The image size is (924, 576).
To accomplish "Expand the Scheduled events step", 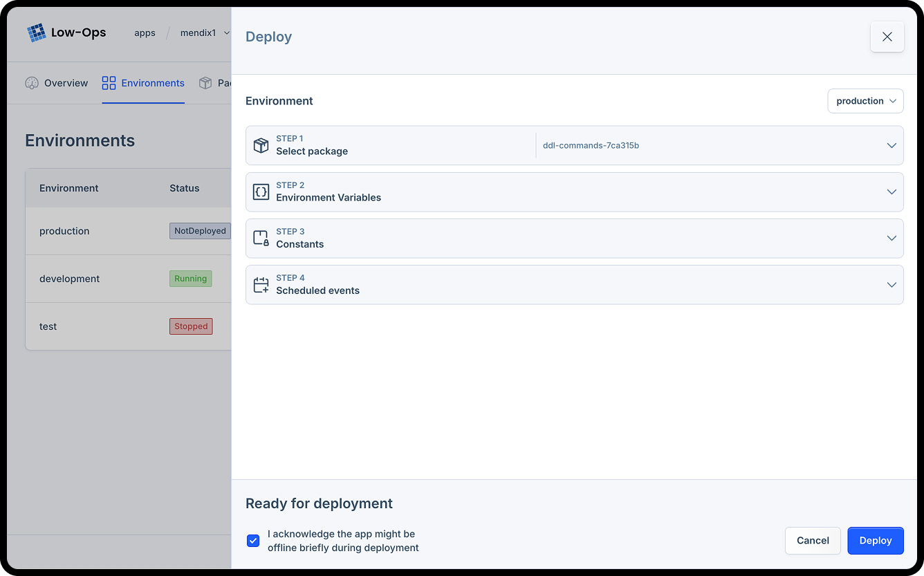I will [x=891, y=284].
